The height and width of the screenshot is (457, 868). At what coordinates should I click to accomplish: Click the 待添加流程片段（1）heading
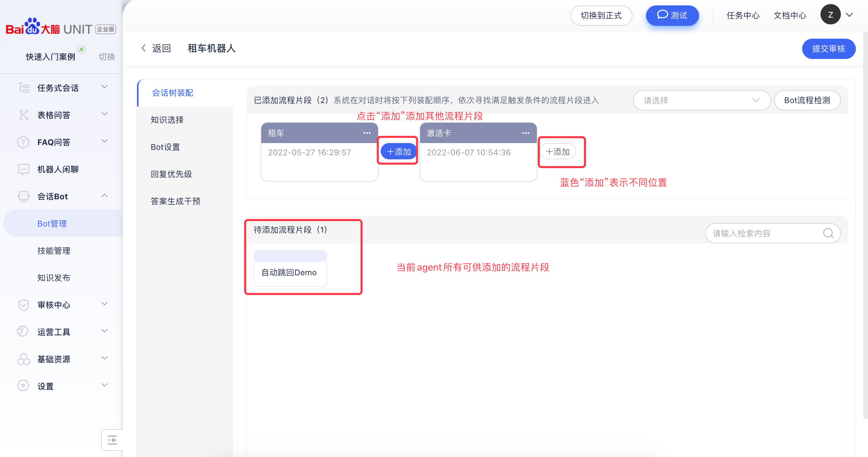290,230
